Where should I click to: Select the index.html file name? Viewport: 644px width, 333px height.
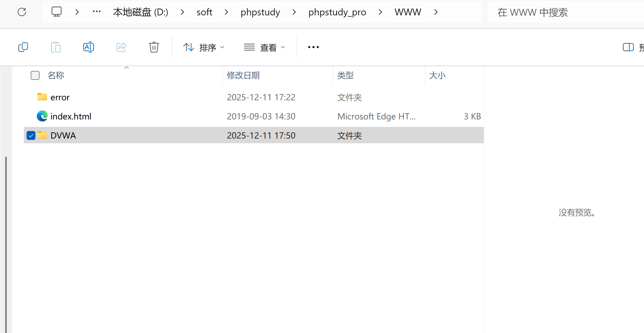pos(71,116)
